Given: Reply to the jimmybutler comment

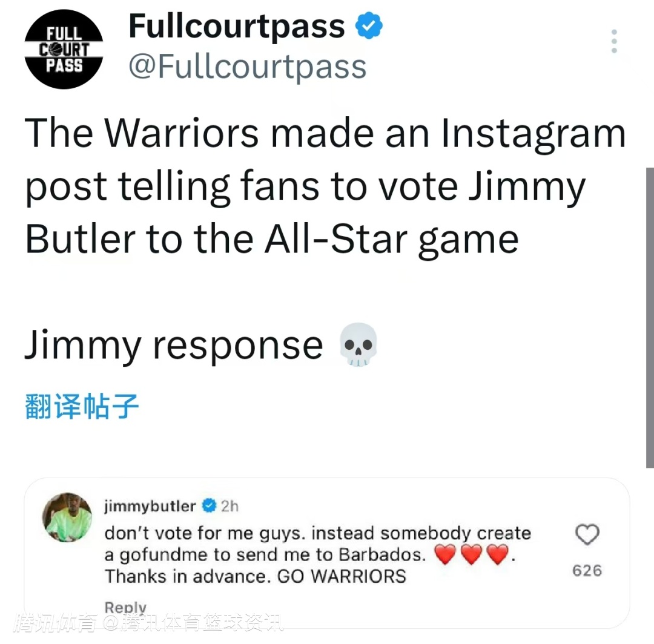Looking at the screenshot, I should click(125, 607).
